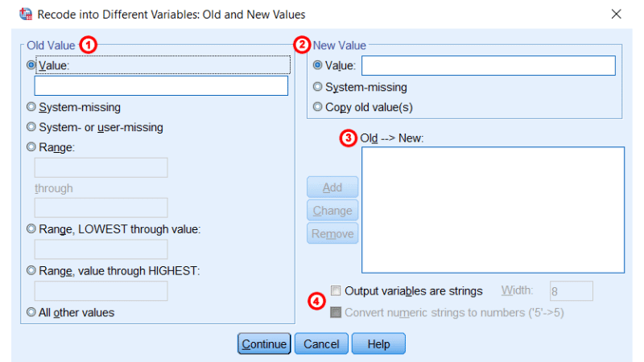The height and width of the screenshot is (362, 644).
Task: Click the Range lower bound field
Action: [101, 167]
